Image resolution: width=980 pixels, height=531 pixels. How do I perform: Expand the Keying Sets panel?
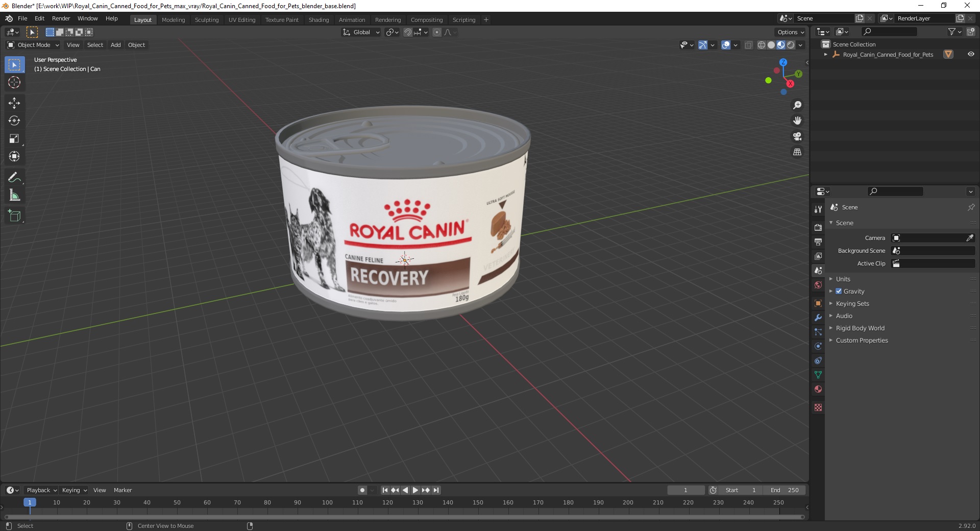pyautogui.click(x=852, y=303)
